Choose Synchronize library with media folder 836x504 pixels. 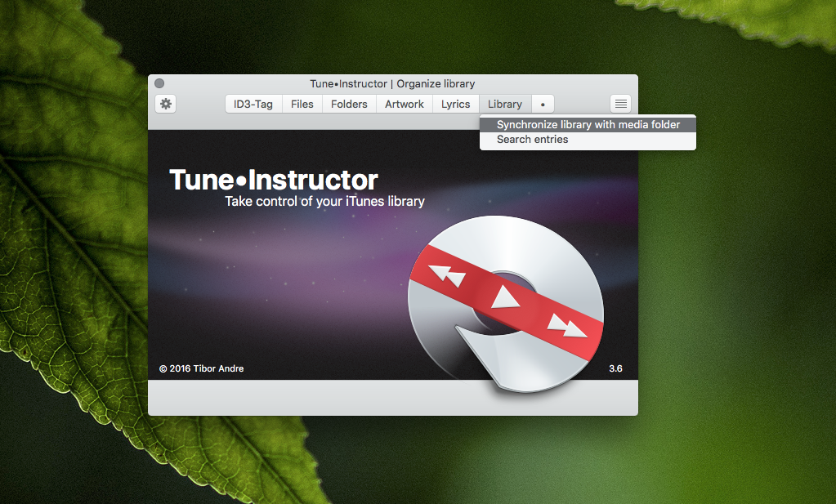click(x=588, y=125)
